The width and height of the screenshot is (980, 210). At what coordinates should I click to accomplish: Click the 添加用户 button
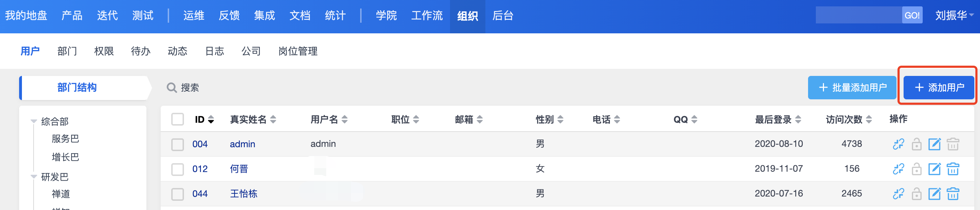(939, 88)
